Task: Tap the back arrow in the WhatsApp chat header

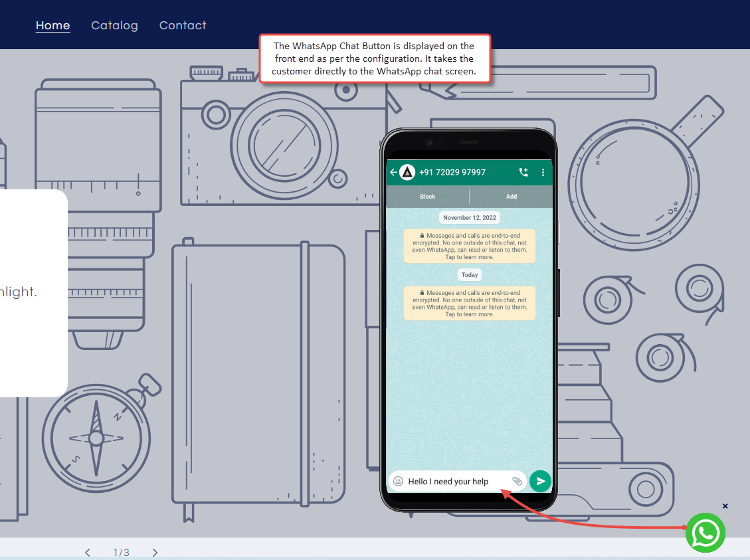Action: click(x=393, y=172)
